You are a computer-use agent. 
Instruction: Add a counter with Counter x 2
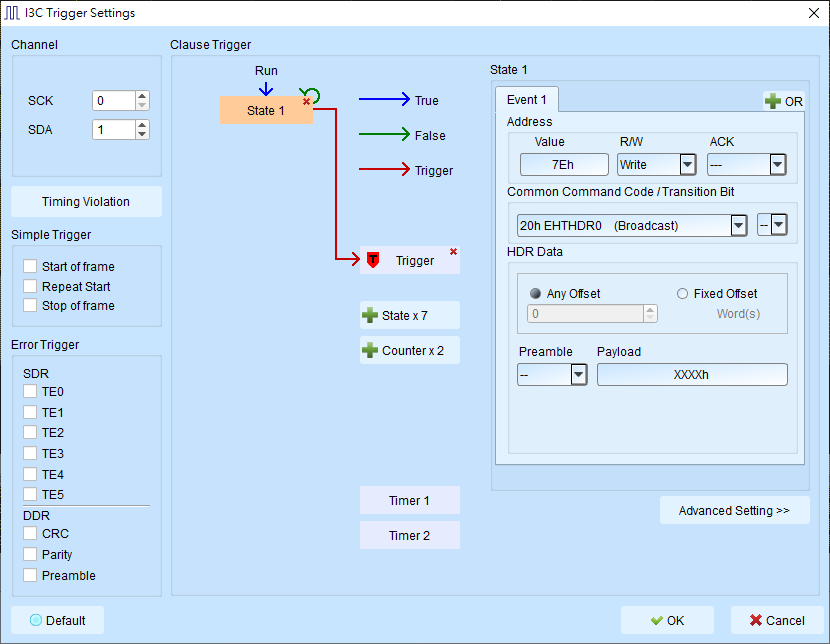click(410, 350)
